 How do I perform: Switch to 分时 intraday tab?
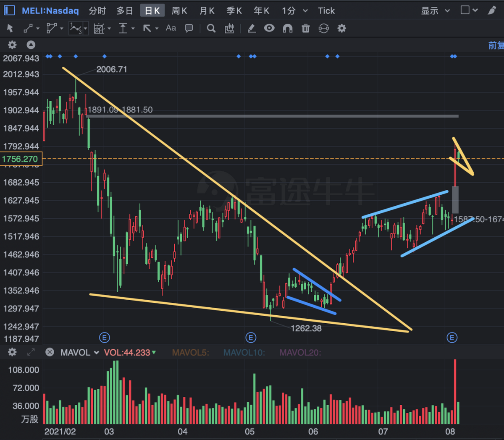(97, 10)
